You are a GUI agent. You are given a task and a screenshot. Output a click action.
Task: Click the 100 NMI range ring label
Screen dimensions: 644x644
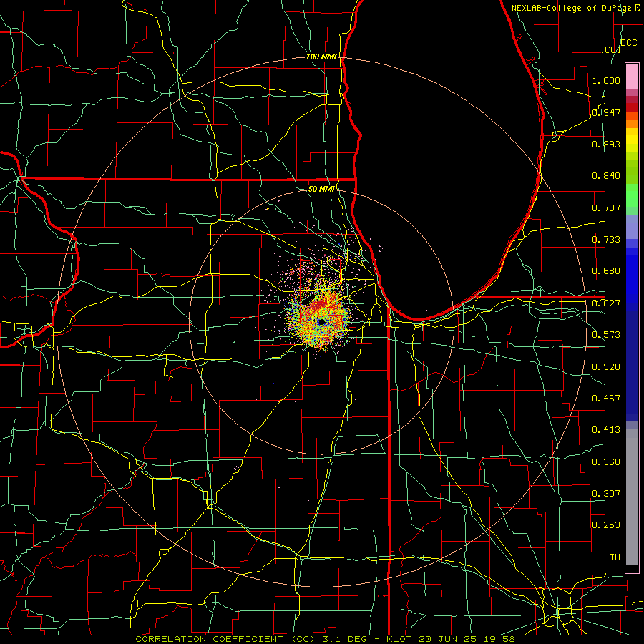(321, 57)
